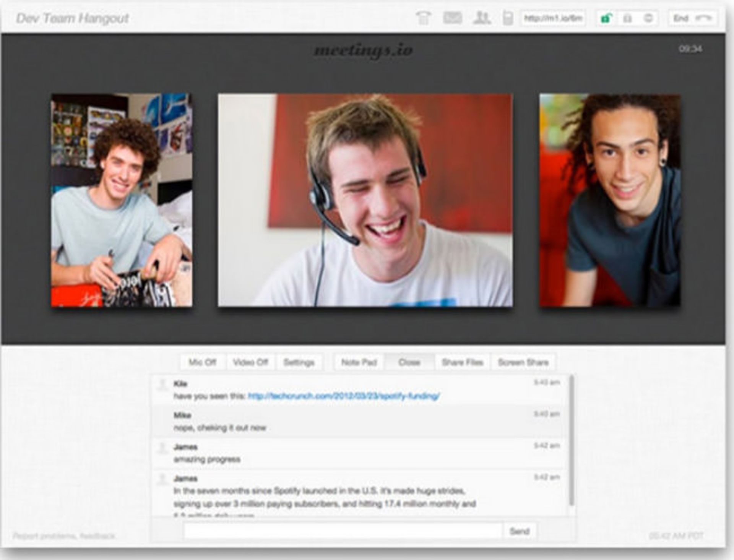The height and width of the screenshot is (560, 734).
Task: Click the round icon right of padlocks
Action: click(648, 18)
